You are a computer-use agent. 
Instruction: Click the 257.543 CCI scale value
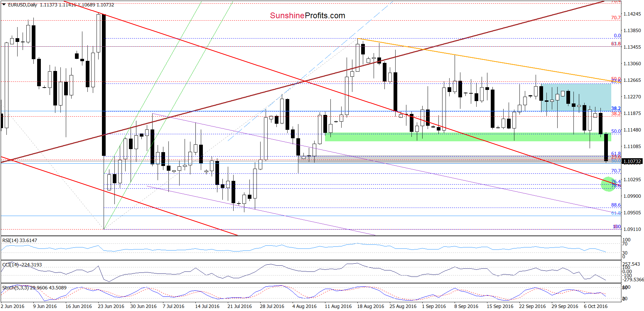pos(631,264)
